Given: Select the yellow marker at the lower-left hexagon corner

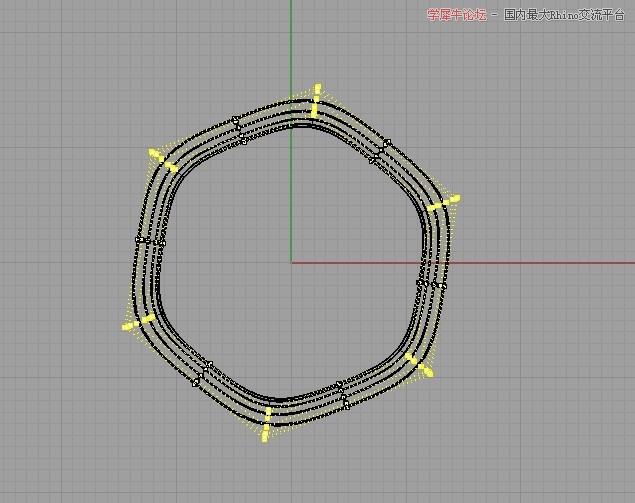Looking at the screenshot, I should [139, 322].
